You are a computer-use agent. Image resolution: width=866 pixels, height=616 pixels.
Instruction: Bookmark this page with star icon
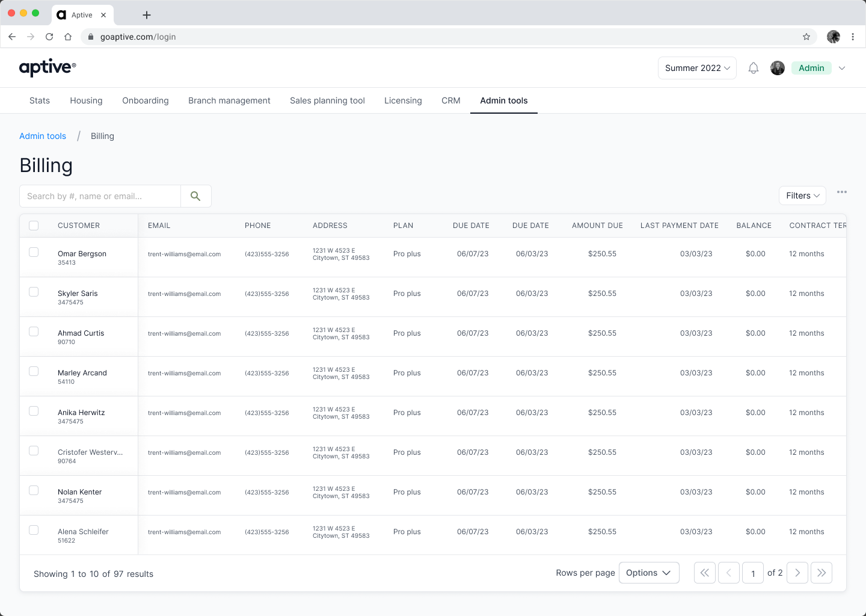tap(806, 37)
